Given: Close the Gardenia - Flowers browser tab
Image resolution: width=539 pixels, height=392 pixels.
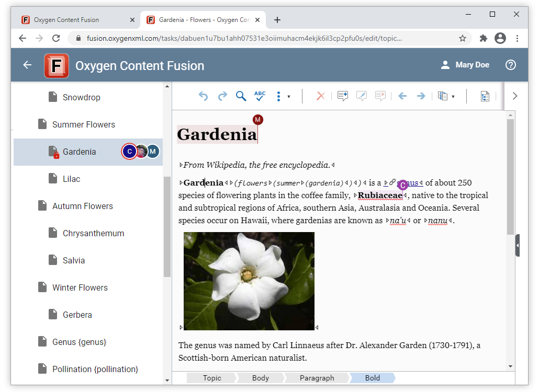Looking at the screenshot, I should point(258,20).
